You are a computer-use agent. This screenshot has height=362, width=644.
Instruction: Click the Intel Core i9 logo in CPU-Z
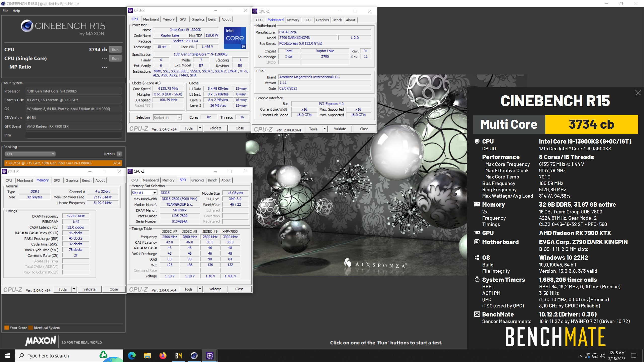click(235, 38)
